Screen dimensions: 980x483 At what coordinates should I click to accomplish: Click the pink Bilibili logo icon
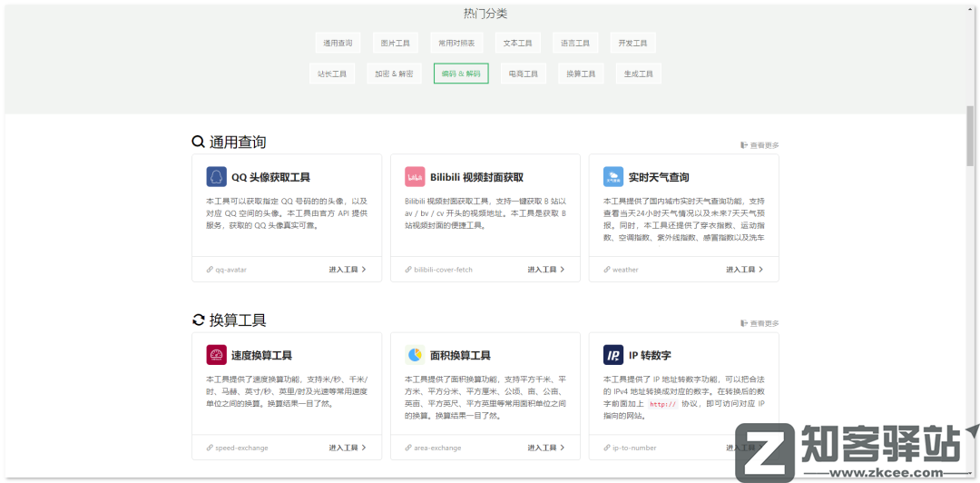[415, 176]
